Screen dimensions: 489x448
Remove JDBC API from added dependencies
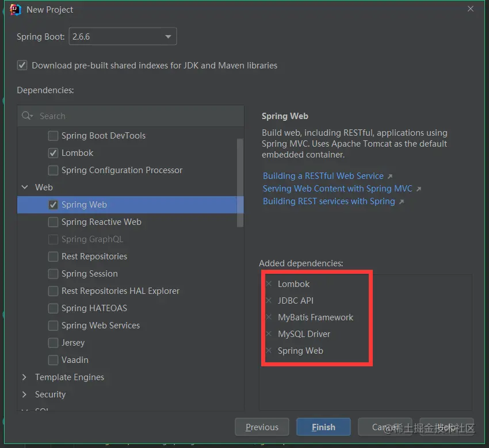point(269,300)
